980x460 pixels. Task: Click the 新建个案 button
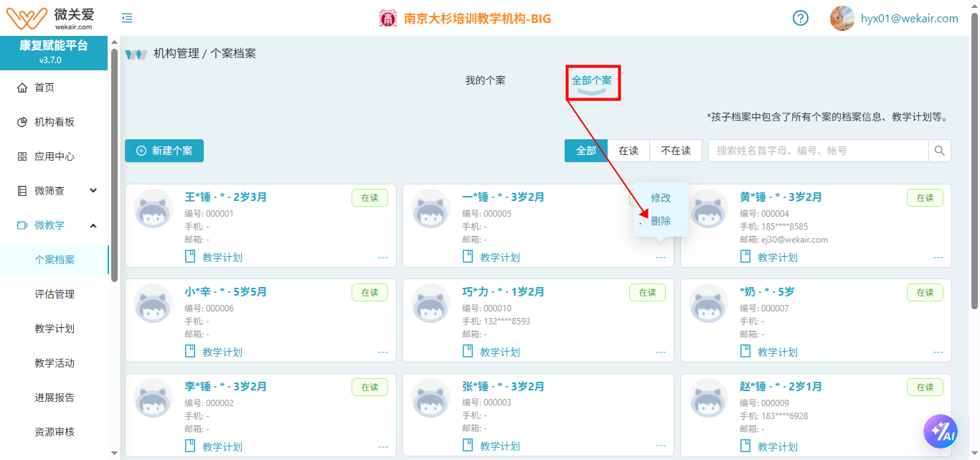pos(164,151)
